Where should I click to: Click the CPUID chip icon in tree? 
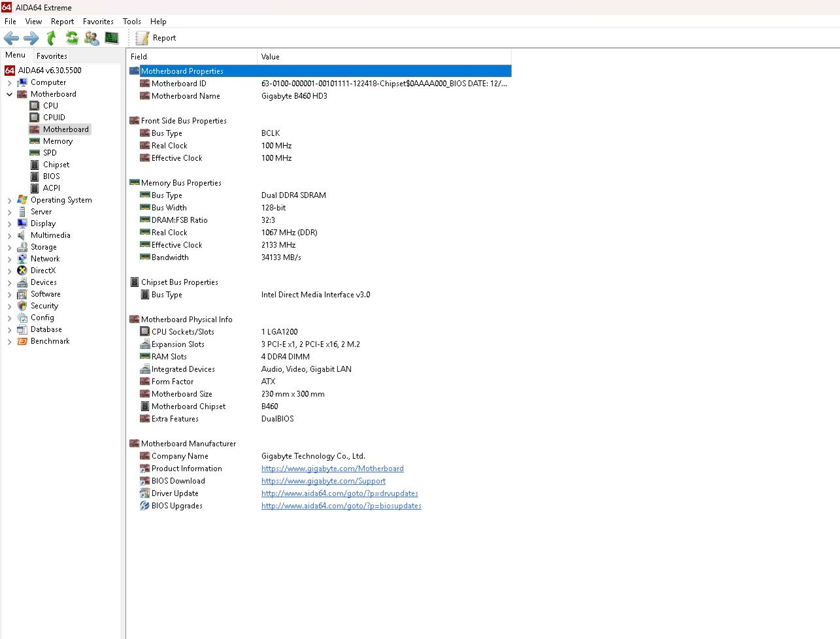coord(35,118)
